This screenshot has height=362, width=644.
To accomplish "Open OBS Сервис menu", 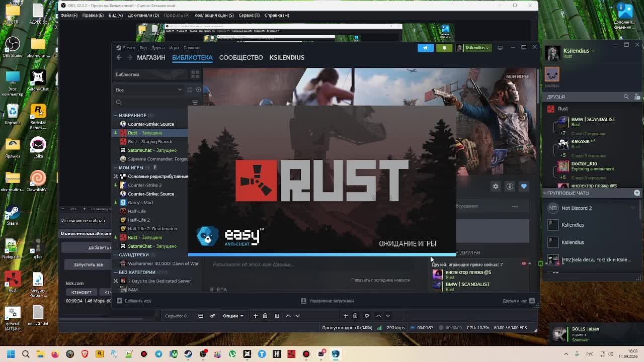I will [249, 15].
